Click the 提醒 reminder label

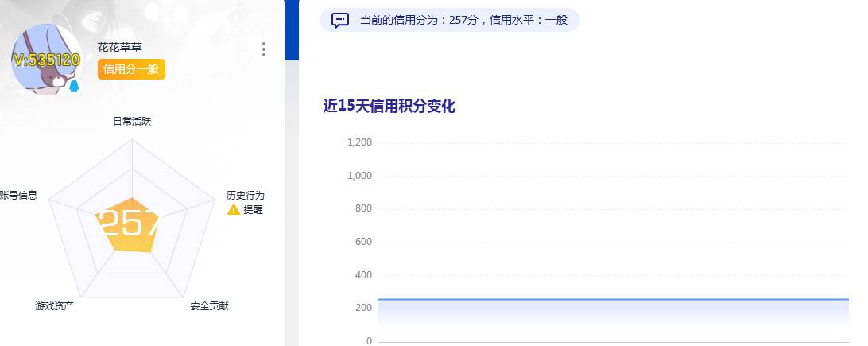253,210
